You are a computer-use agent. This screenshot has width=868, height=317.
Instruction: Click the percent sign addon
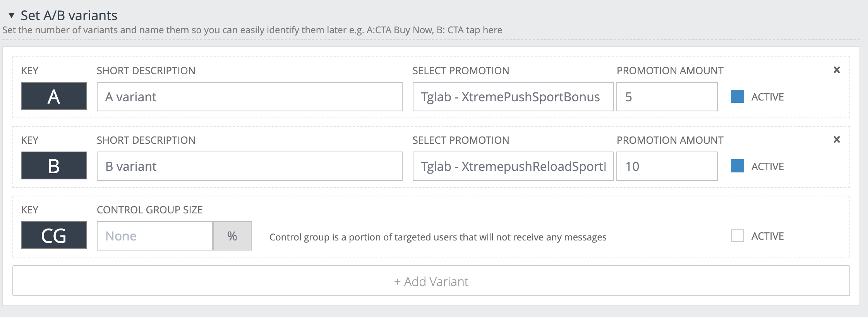[x=232, y=236]
